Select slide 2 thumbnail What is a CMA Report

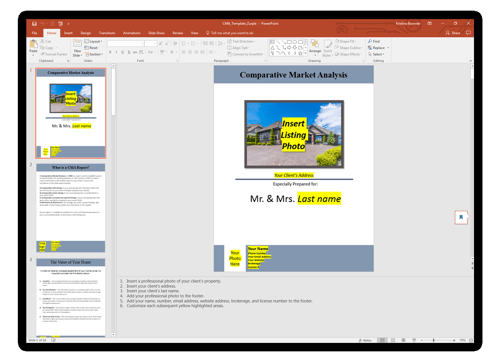(x=71, y=208)
